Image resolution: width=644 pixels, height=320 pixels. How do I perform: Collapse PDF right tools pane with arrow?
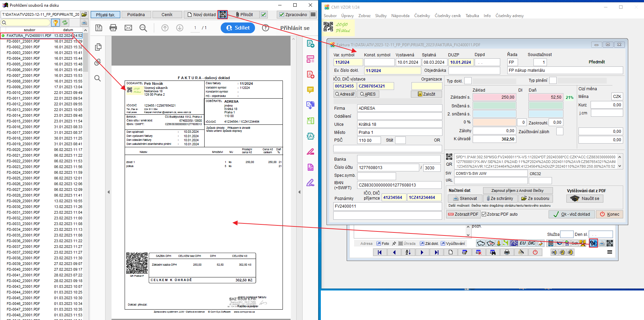[x=299, y=192]
